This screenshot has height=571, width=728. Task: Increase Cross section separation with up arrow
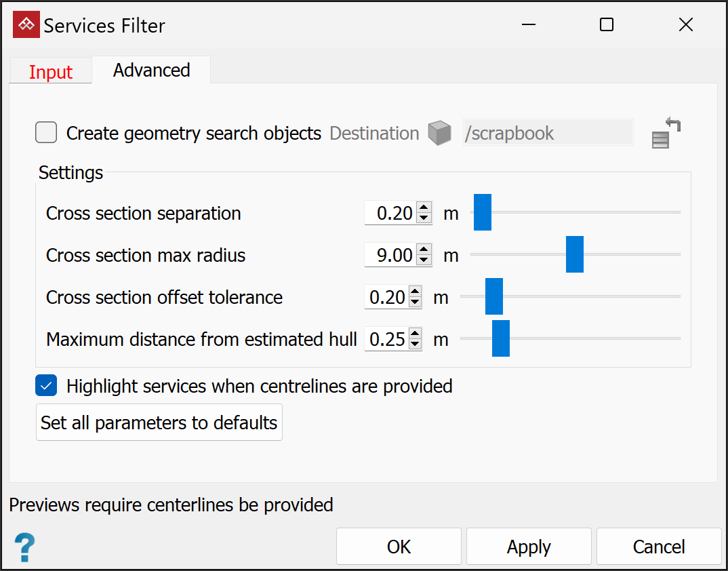click(424, 208)
